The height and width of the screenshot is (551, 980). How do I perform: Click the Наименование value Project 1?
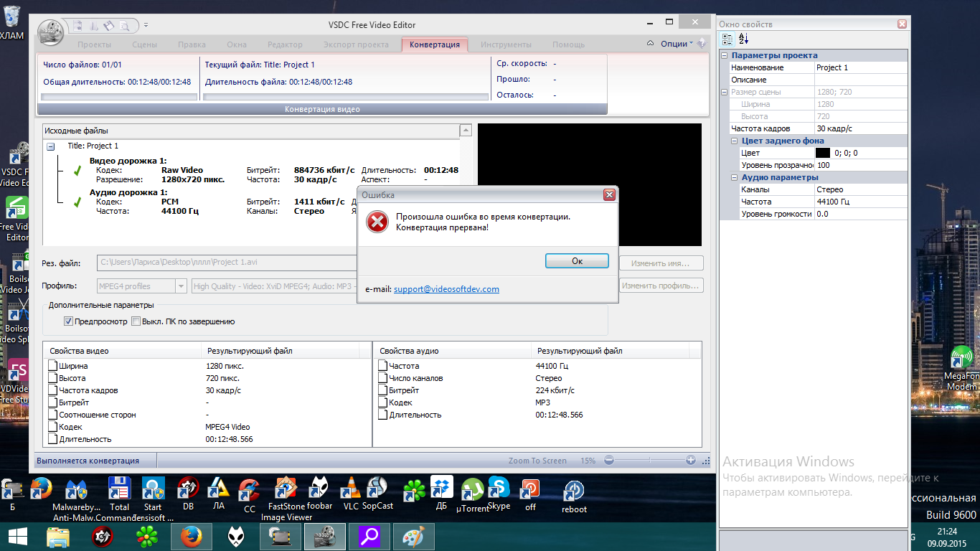click(x=861, y=67)
